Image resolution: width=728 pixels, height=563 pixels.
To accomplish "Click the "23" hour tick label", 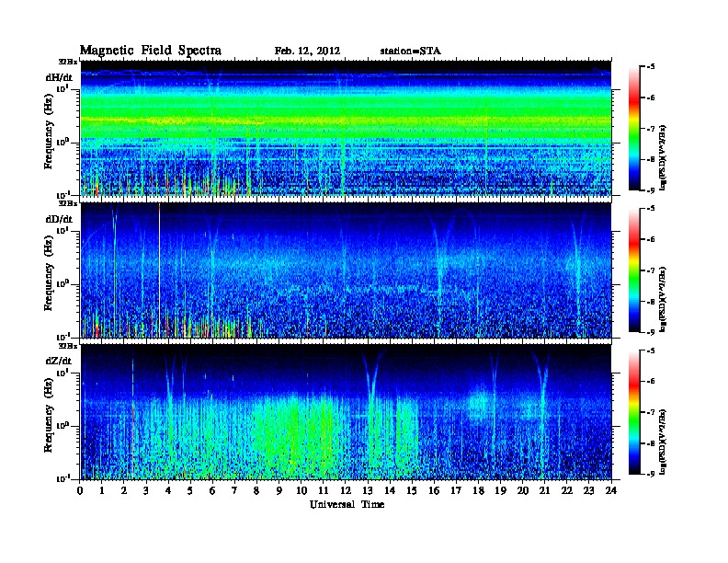I will [x=589, y=490].
